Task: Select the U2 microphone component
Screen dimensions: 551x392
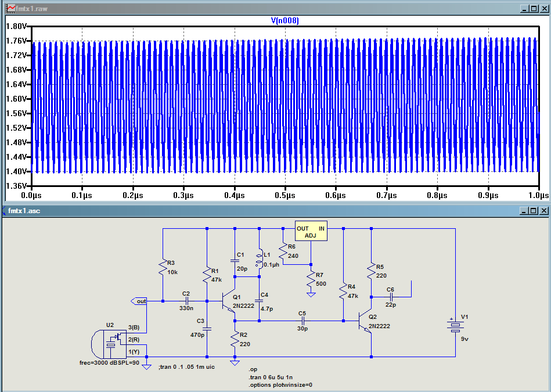Action: point(109,344)
